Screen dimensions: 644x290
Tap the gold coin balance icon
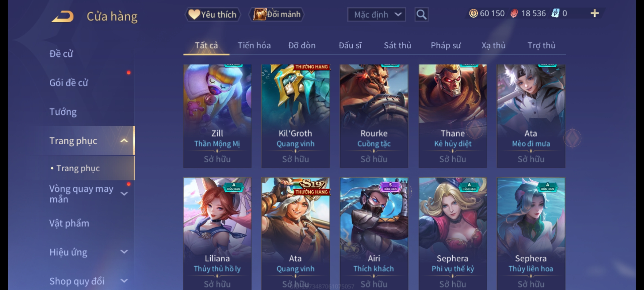[x=473, y=13]
